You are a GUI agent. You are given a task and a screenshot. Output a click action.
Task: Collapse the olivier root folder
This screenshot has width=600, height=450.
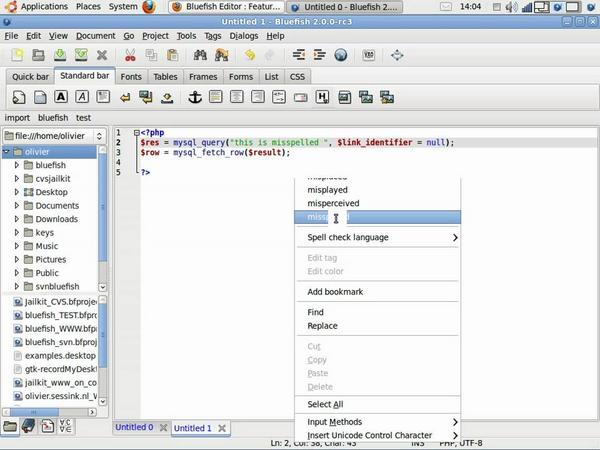(6, 152)
